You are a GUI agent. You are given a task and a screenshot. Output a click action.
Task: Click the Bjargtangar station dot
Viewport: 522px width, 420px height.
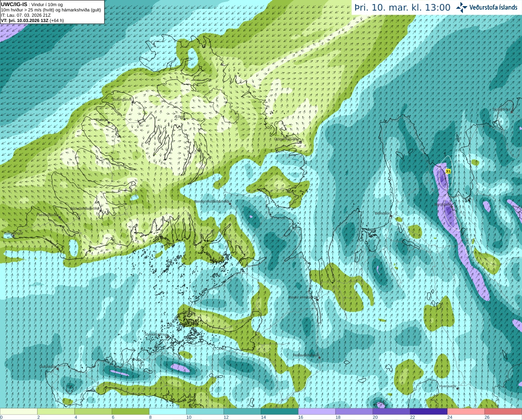pyautogui.click(x=13, y=236)
